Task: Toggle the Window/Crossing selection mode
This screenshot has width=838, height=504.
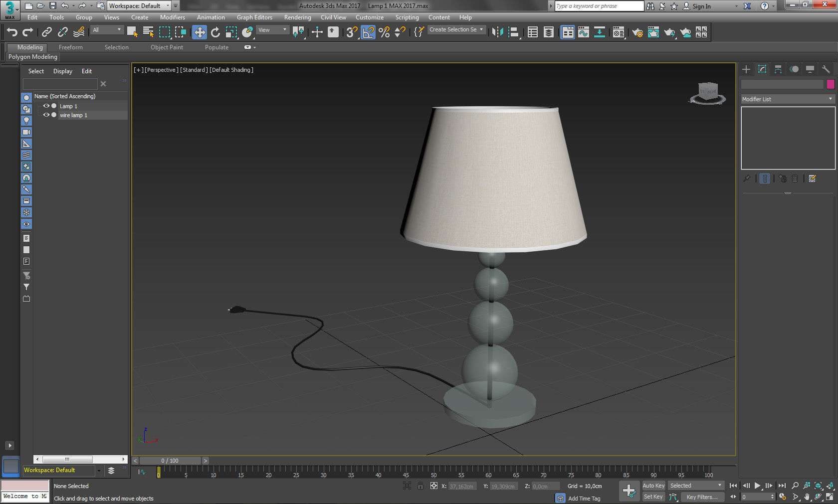Action: [x=181, y=32]
